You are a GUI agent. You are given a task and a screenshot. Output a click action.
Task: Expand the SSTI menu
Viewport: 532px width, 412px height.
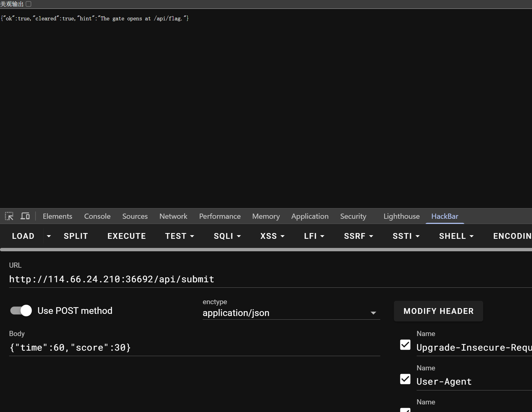(x=406, y=236)
